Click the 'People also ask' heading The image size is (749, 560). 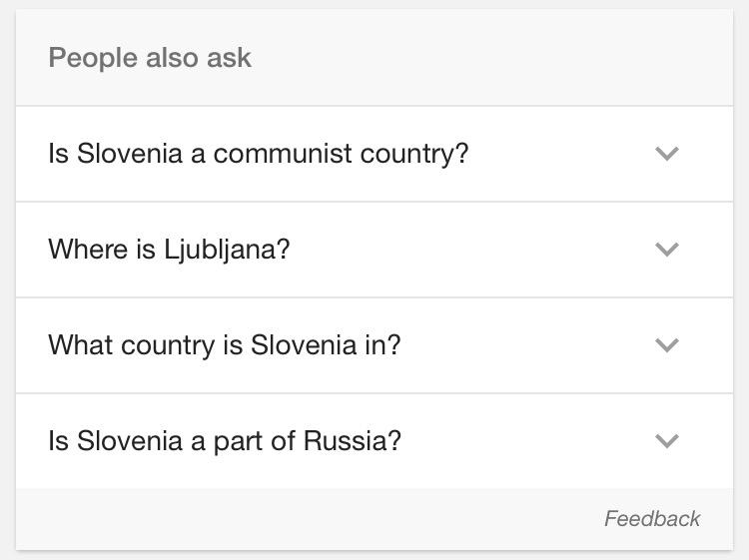point(150,58)
